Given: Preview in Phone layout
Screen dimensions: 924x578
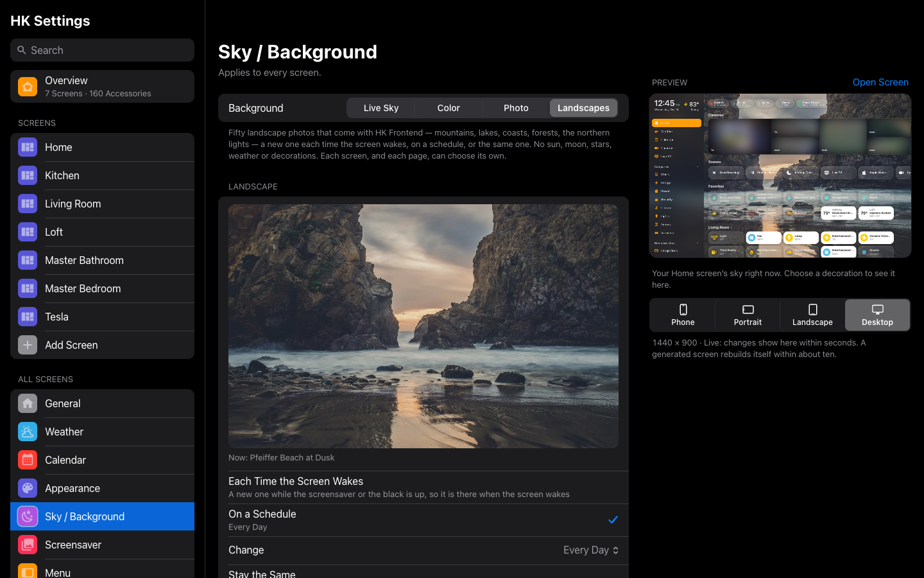Looking at the screenshot, I should pyautogui.click(x=683, y=315).
